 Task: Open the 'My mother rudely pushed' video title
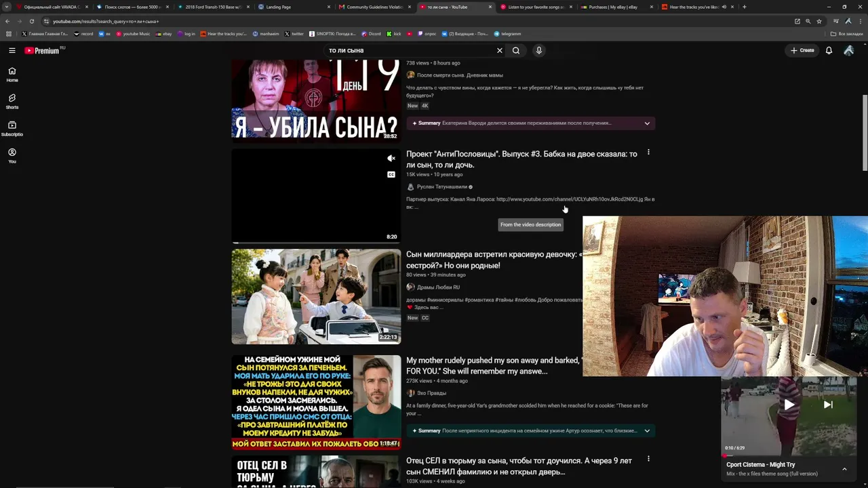493,366
